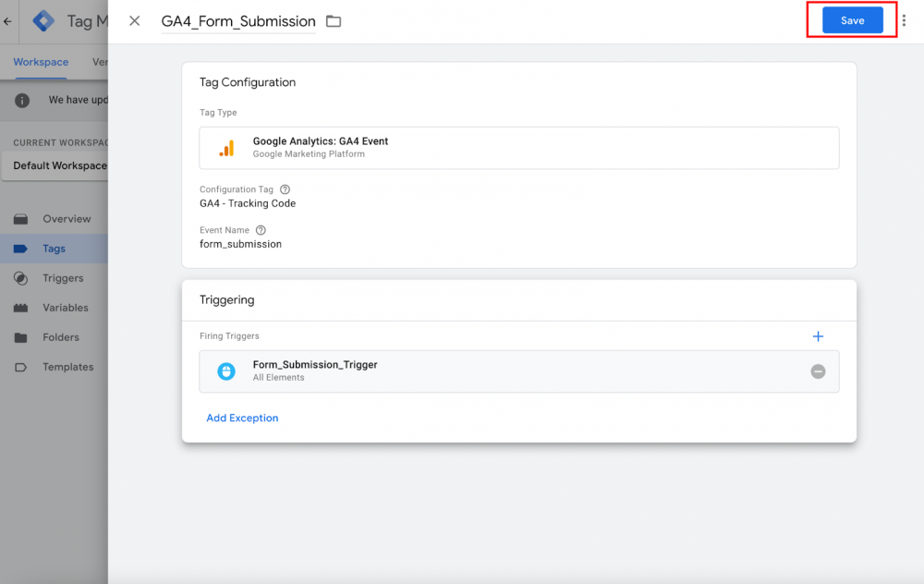Select the Default Workspace entry
The image size is (924, 584).
[x=55, y=165]
